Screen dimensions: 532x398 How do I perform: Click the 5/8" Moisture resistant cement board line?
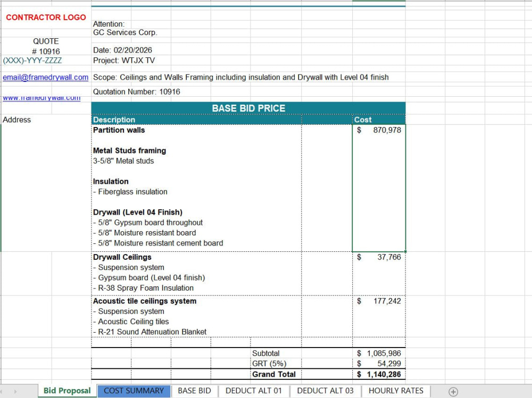[158, 243]
